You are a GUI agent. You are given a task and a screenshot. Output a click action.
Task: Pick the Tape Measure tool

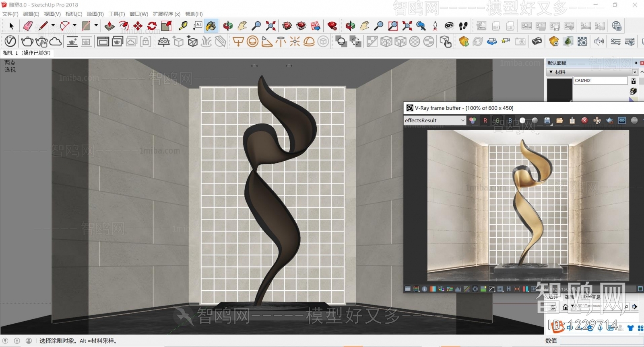click(x=183, y=26)
